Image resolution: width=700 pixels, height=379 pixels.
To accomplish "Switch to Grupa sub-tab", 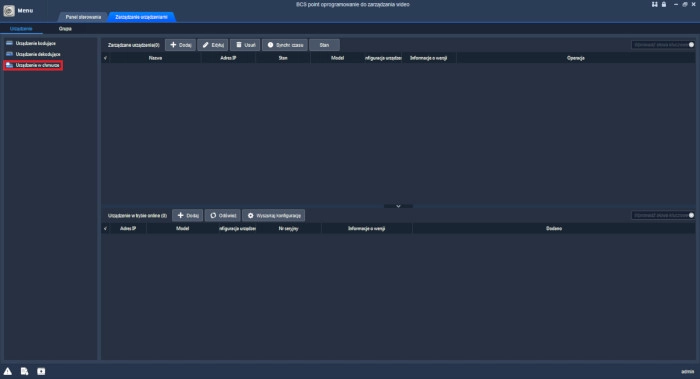I will [65, 29].
